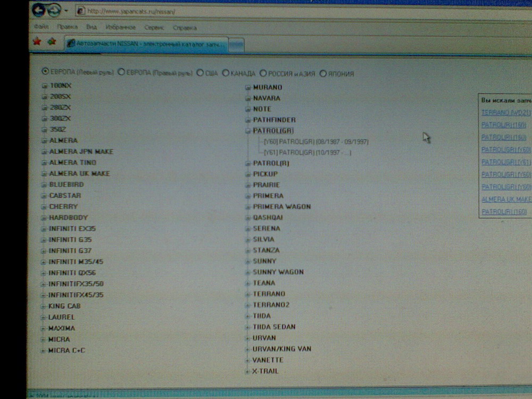532x399 pixels.
Task: Click the HARDBODY model name
Action: 68,218
